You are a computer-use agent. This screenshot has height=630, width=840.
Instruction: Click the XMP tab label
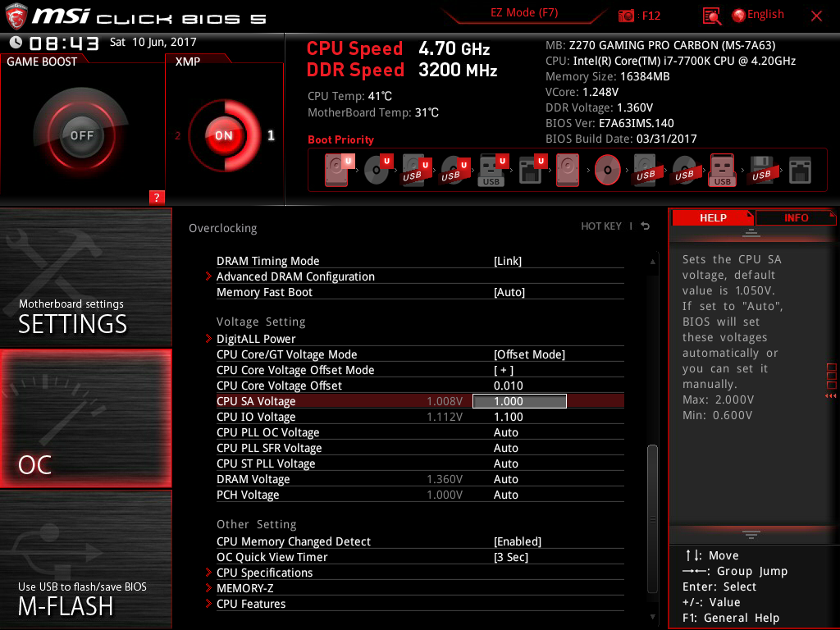[188, 62]
